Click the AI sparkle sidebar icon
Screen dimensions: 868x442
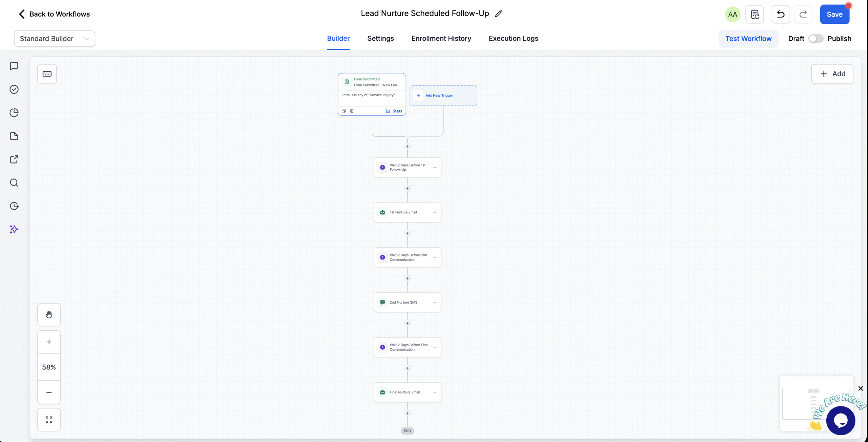pyautogui.click(x=14, y=229)
